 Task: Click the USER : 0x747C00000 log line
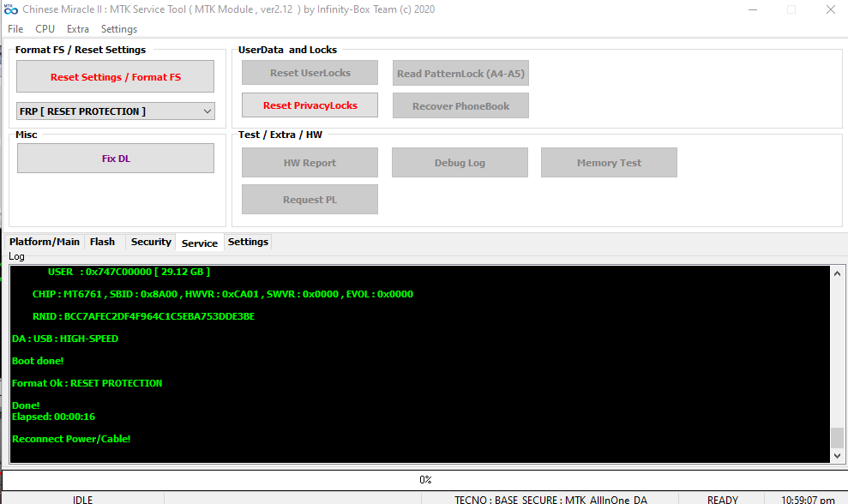(129, 272)
